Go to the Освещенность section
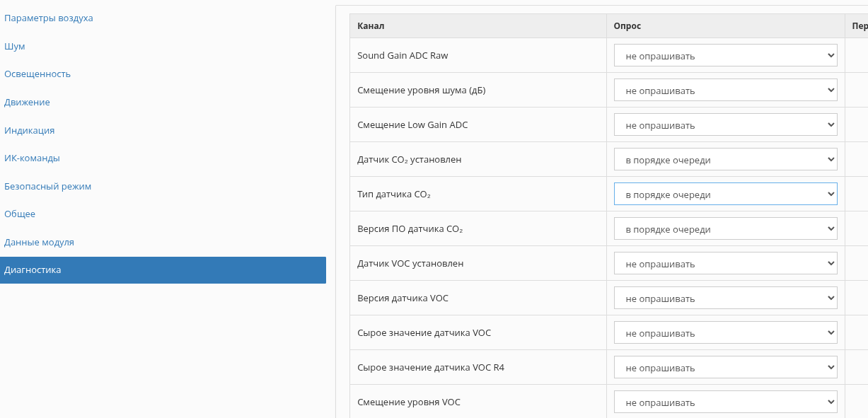This screenshot has height=418, width=868. (x=37, y=74)
